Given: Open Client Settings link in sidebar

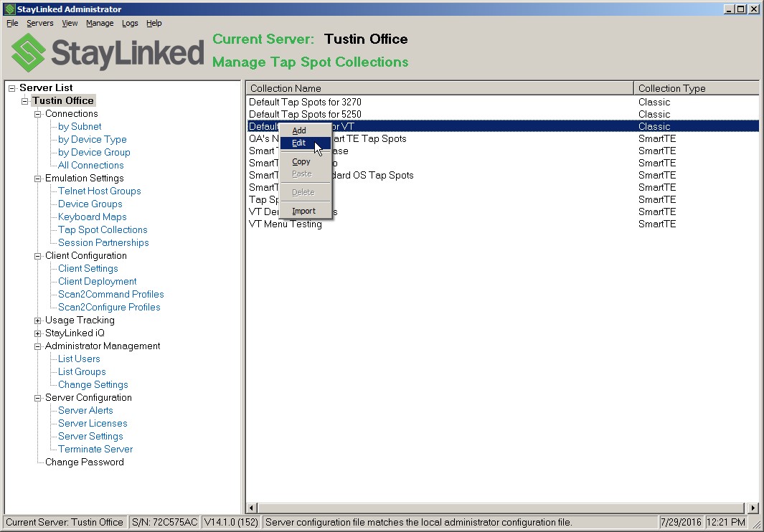Looking at the screenshot, I should click(88, 269).
